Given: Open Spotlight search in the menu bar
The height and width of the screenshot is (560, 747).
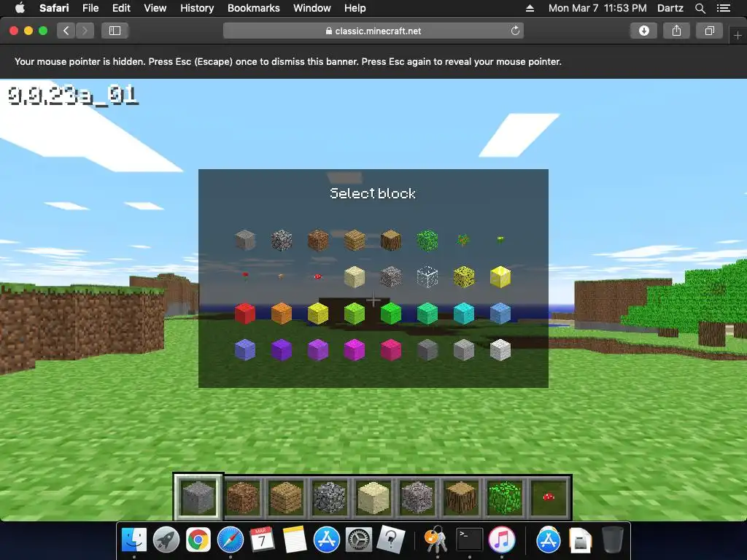Looking at the screenshot, I should click(x=700, y=8).
